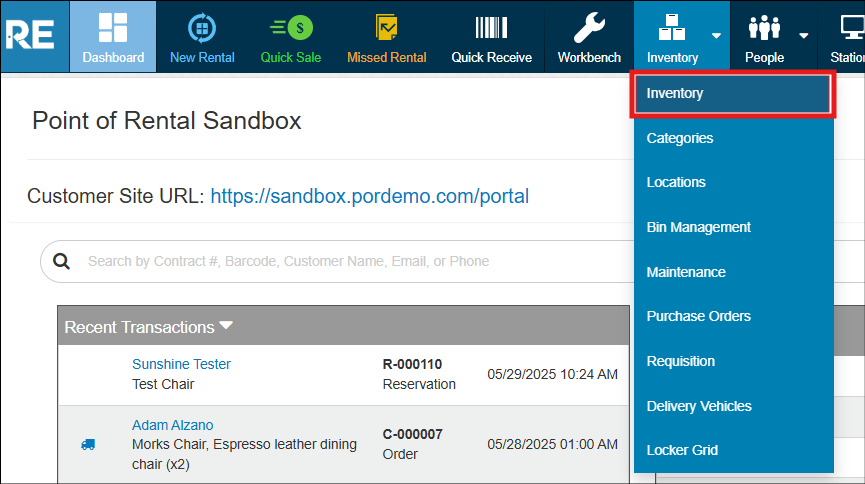Click the Quick Receive barcode icon
Image resolution: width=865 pixels, height=484 pixels.
[491, 28]
